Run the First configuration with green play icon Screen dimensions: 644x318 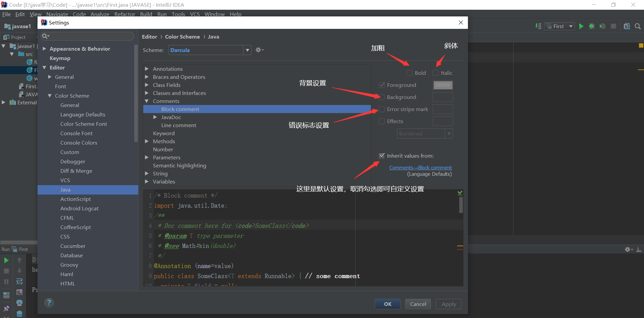pos(581,26)
